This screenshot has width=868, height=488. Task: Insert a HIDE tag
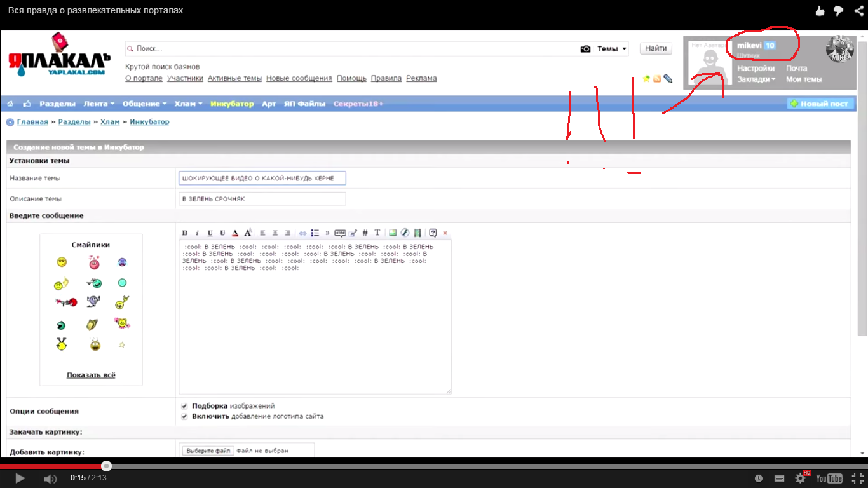(340, 233)
